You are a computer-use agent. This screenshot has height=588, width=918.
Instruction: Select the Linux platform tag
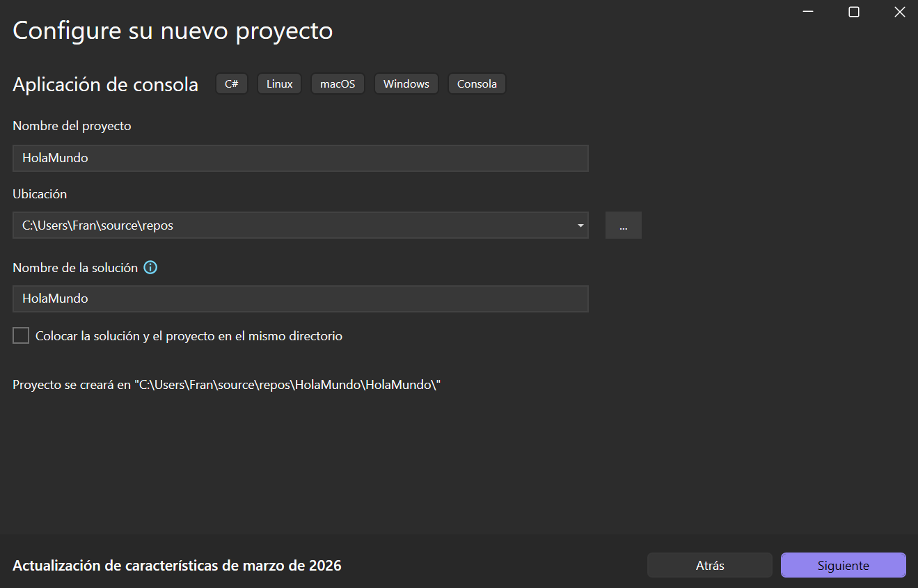coord(278,84)
